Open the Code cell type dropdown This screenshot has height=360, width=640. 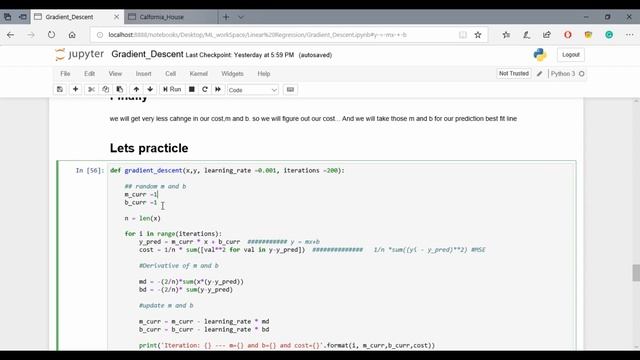tap(253, 90)
